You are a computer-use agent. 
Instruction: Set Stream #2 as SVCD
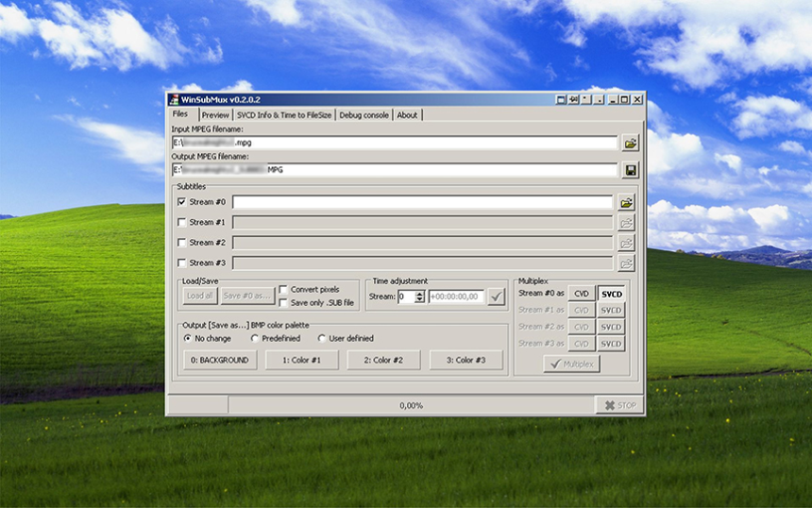coord(612,328)
